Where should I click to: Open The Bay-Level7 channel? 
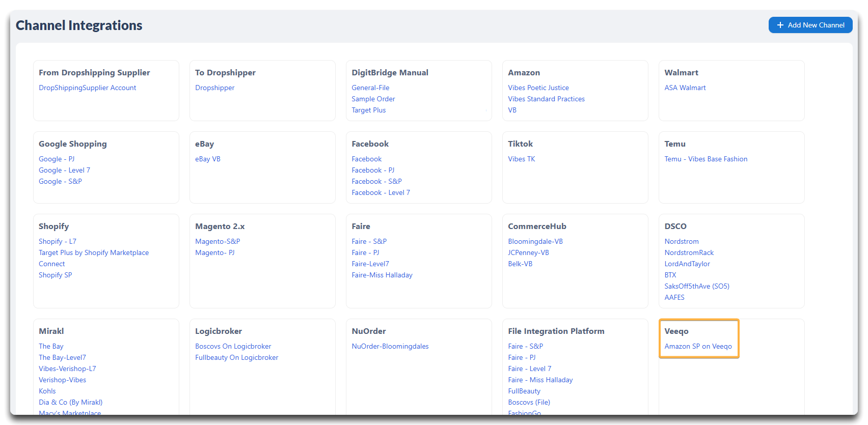pyautogui.click(x=62, y=357)
